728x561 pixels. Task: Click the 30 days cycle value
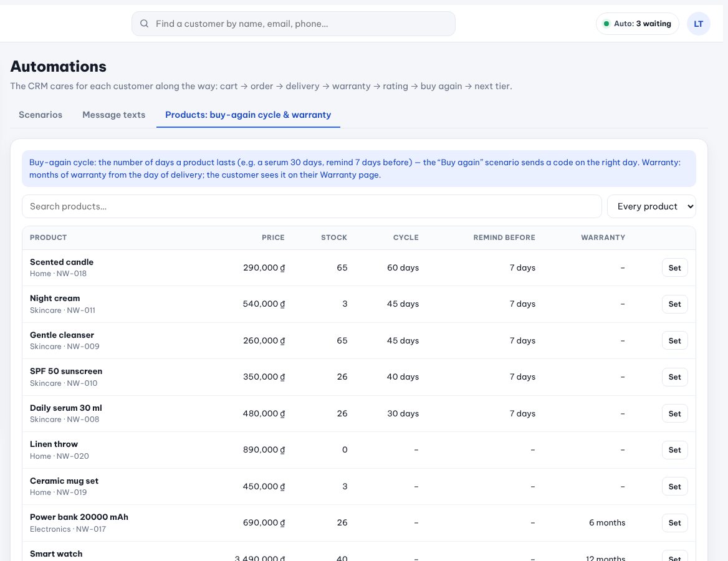click(x=403, y=413)
